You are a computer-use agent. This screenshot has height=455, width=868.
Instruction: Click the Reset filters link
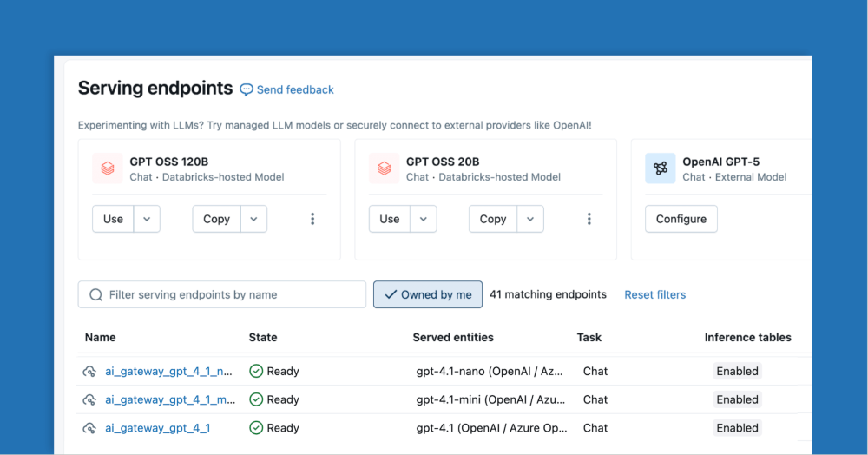pos(654,294)
